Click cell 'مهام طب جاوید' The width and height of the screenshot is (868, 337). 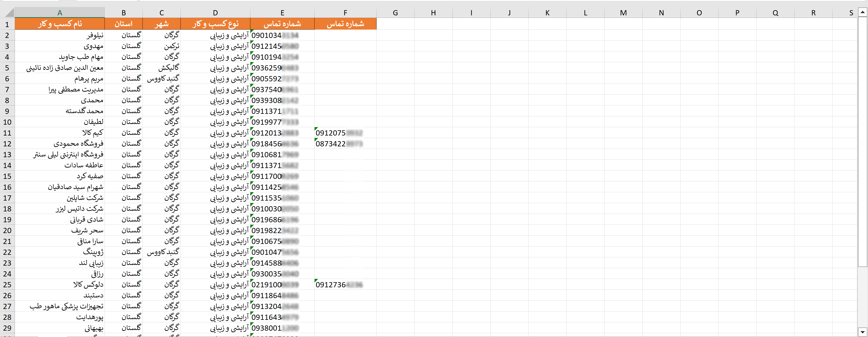tap(60, 57)
